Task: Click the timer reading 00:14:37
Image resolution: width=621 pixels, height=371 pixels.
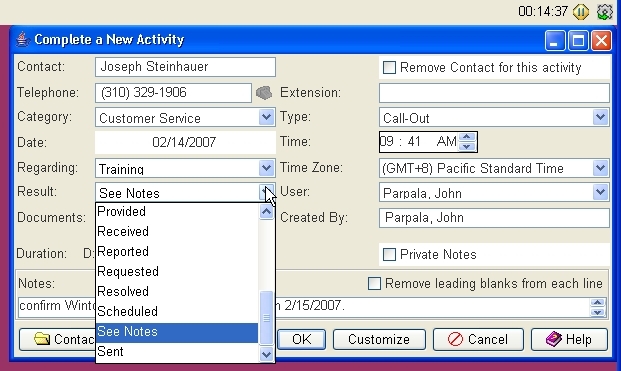Action: point(543,11)
